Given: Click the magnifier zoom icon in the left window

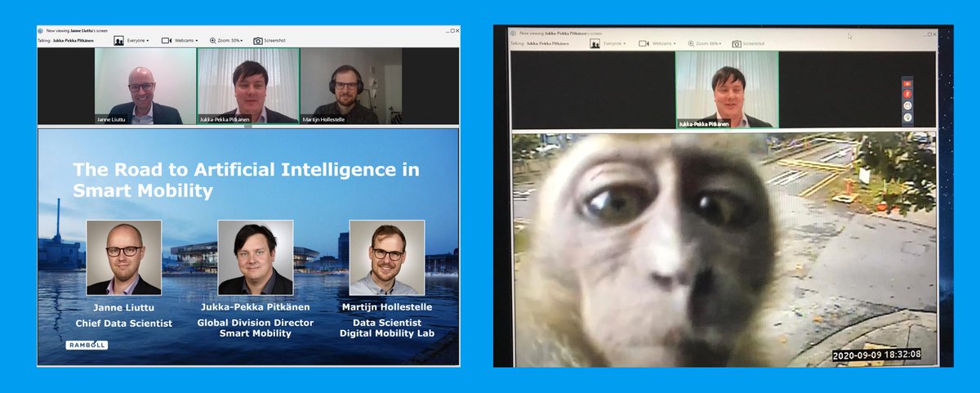Looking at the screenshot, I should pyautogui.click(x=213, y=40).
